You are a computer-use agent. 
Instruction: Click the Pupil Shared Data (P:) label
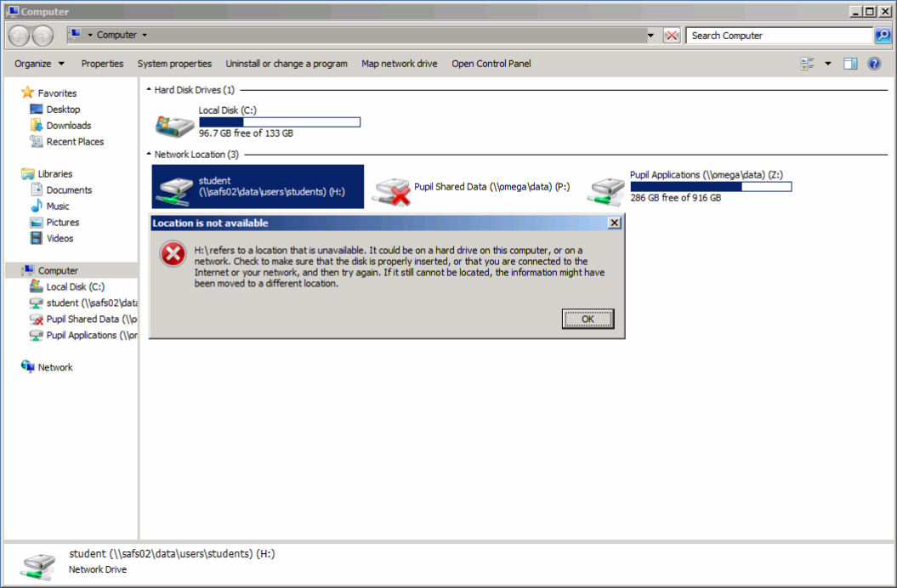coord(492,186)
